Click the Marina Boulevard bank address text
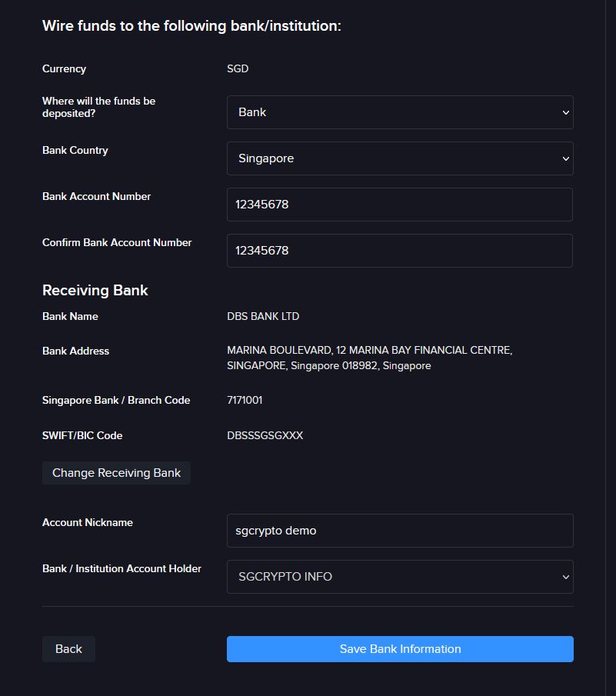This screenshot has height=696, width=616. pyautogui.click(x=370, y=358)
